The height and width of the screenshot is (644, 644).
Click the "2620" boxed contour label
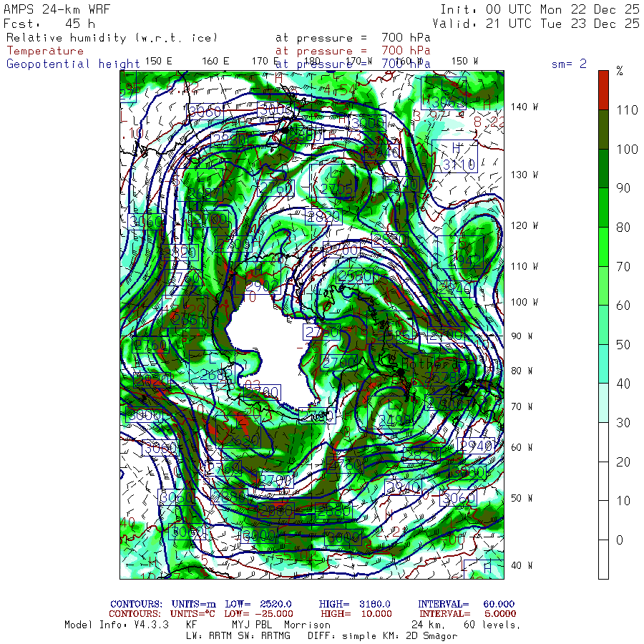pos(243,440)
